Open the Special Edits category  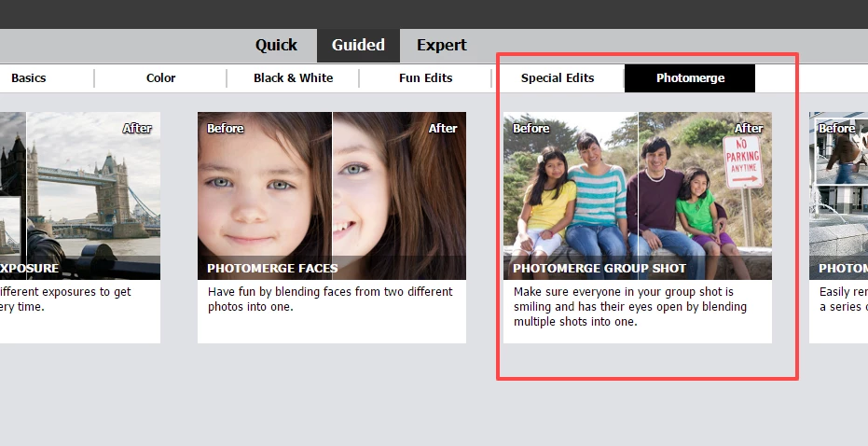click(x=558, y=78)
